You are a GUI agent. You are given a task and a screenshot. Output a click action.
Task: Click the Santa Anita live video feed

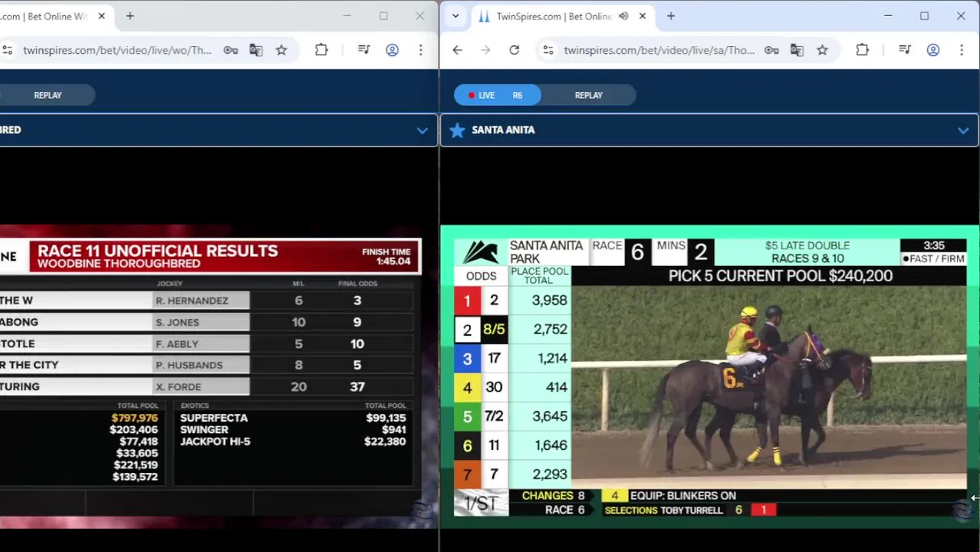pyautogui.click(x=709, y=376)
